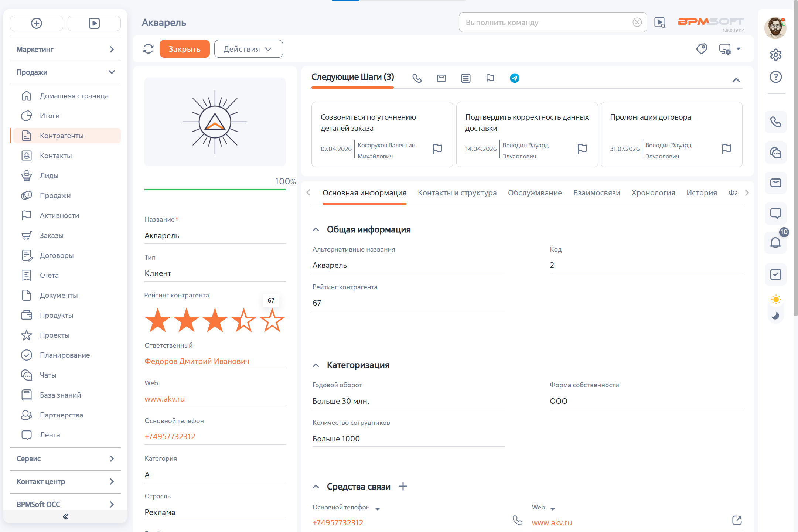Image resolution: width=798 pixels, height=532 pixels.
Task: Open user profile avatar
Action: coord(775,28)
